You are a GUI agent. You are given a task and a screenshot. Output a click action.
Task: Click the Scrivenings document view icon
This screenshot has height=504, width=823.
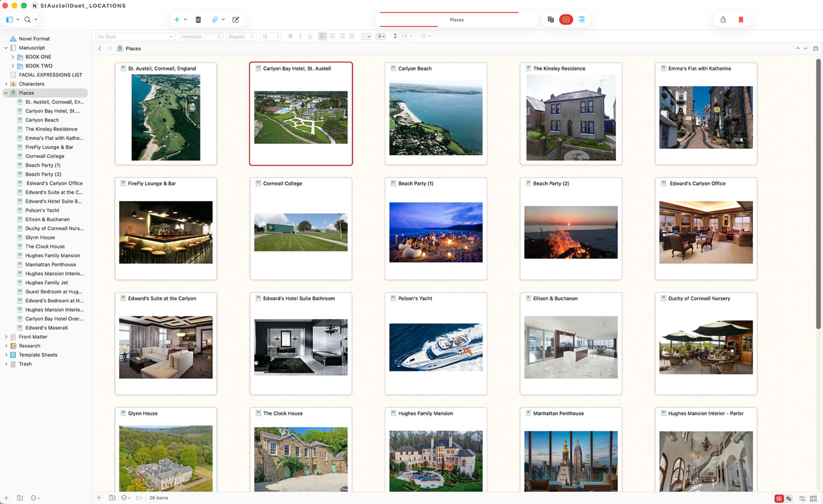[x=551, y=19]
